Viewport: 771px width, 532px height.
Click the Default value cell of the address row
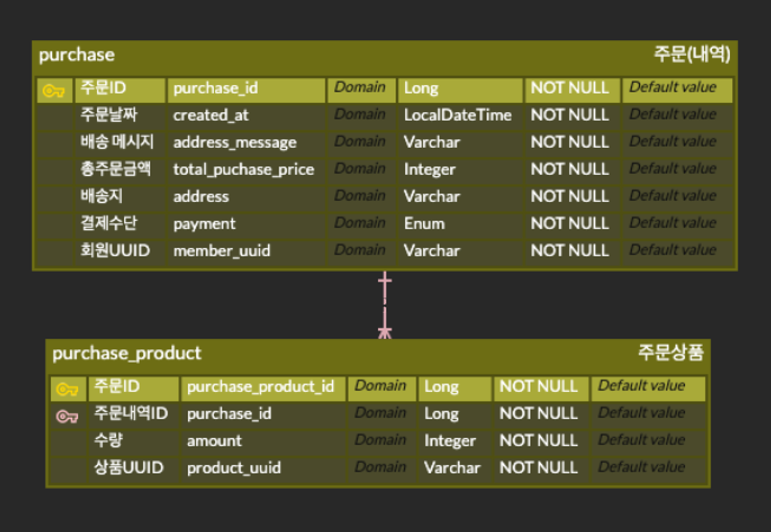tap(673, 196)
